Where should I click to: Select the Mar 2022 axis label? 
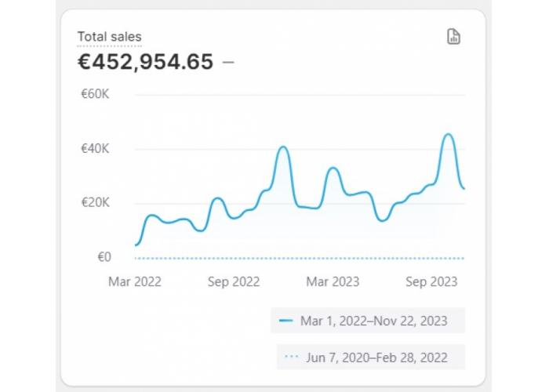(135, 281)
